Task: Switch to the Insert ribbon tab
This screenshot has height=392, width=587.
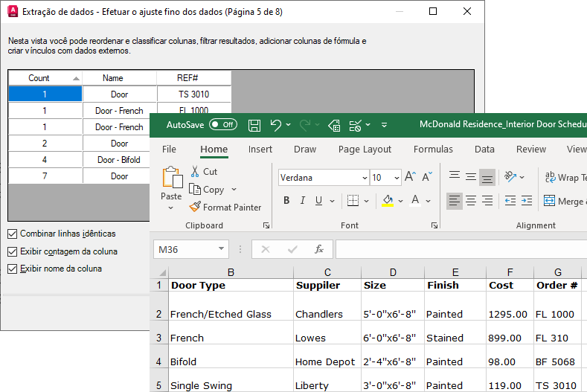Action: coord(260,150)
